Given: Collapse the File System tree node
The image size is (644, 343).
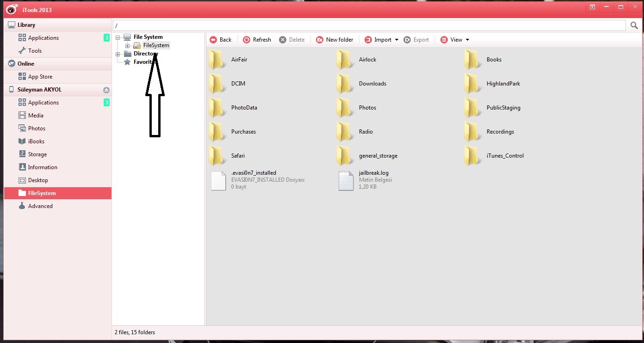Looking at the screenshot, I should click(x=118, y=37).
